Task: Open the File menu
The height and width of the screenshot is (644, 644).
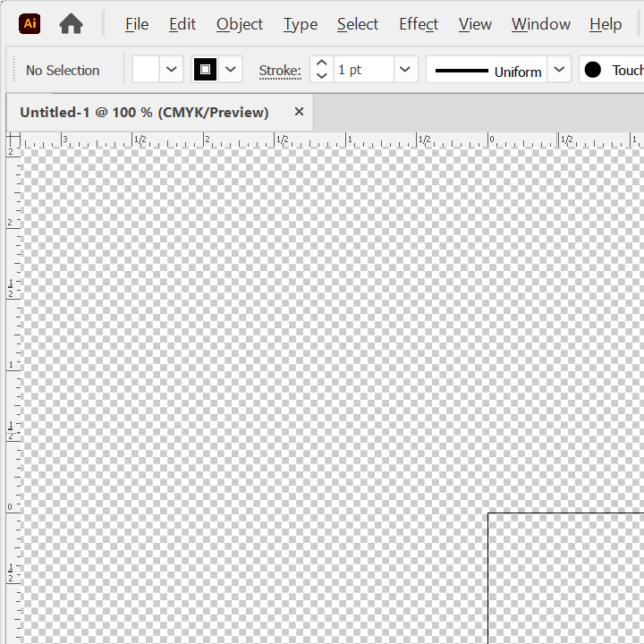Action: pyautogui.click(x=137, y=24)
